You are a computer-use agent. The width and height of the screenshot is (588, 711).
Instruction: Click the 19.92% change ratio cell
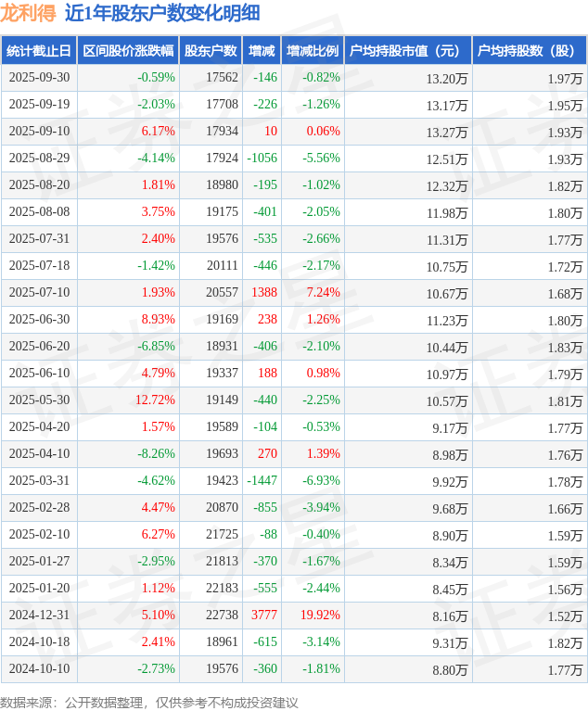(318, 616)
